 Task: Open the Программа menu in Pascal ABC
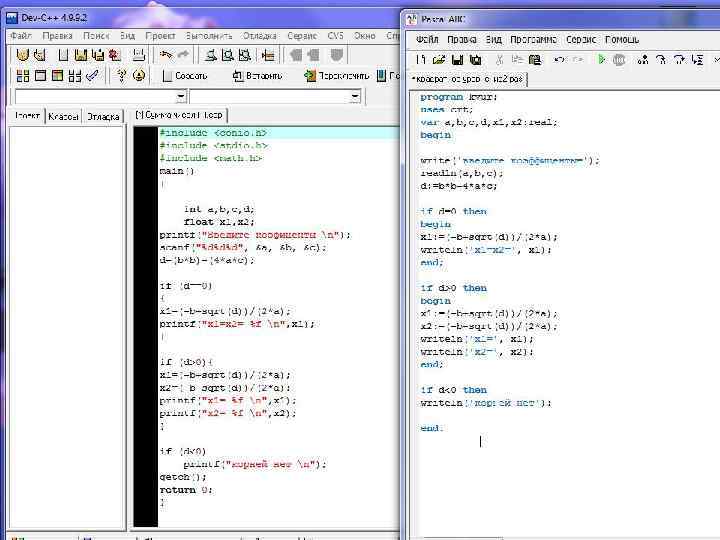coord(534,39)
